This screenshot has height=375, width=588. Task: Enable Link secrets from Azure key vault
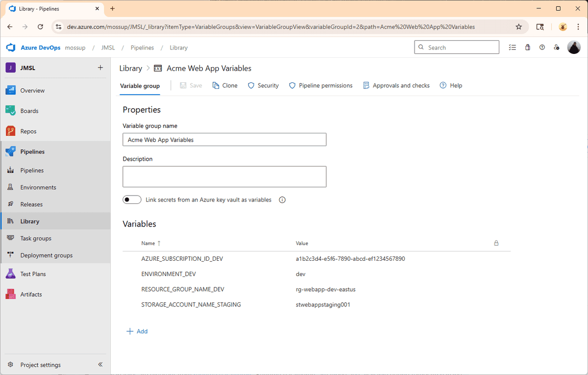(x=132, y=200)
